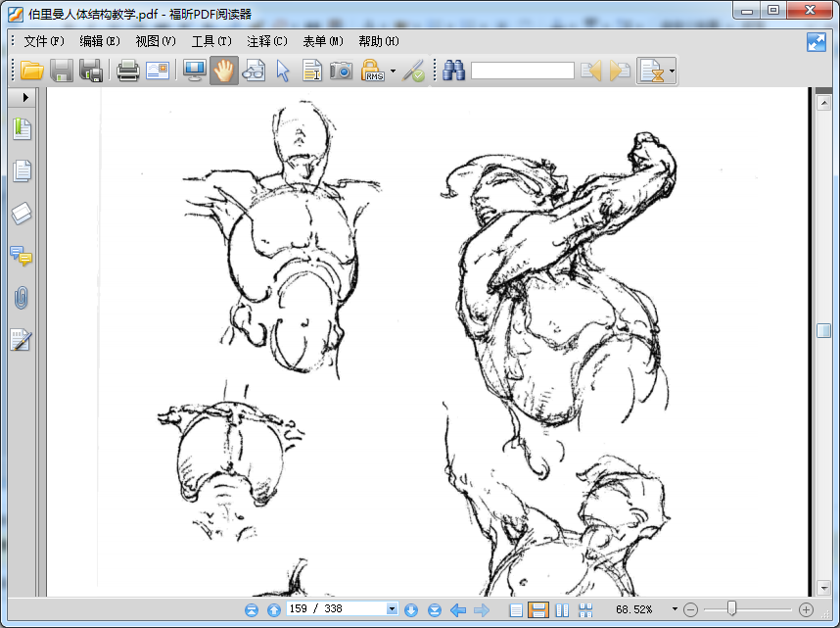Viewport: 840px width, 628px height.
Task: Open the 文件(F) menu
Action: click(44, 41)
